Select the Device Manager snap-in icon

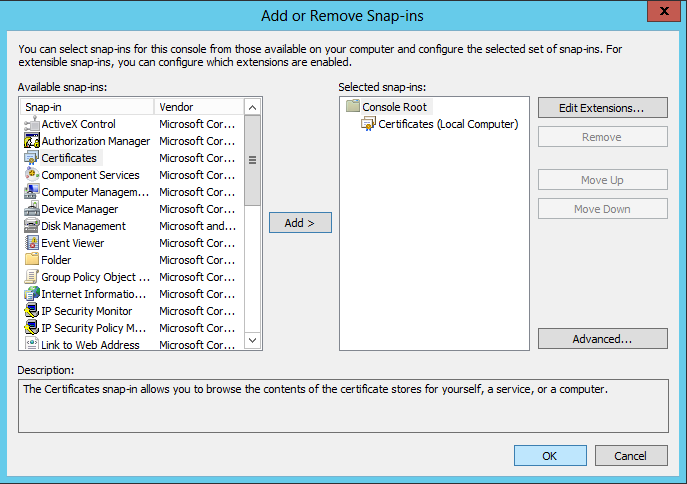point(31,209)
